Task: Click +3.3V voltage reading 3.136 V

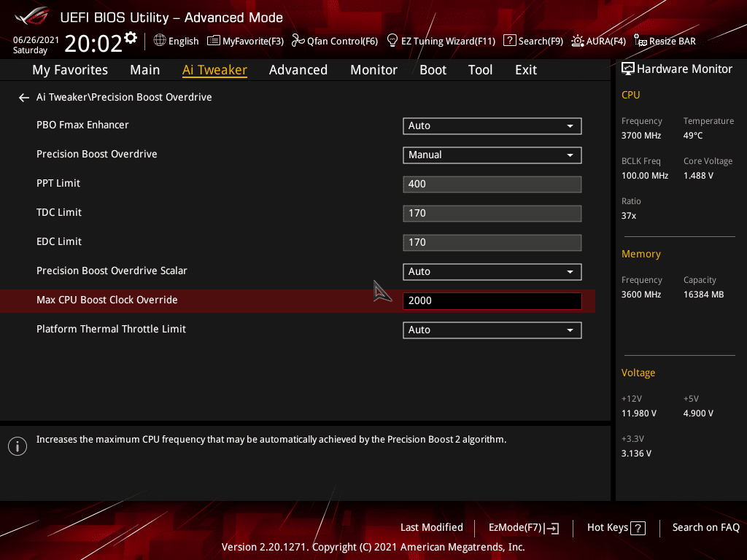Action: 636,454
